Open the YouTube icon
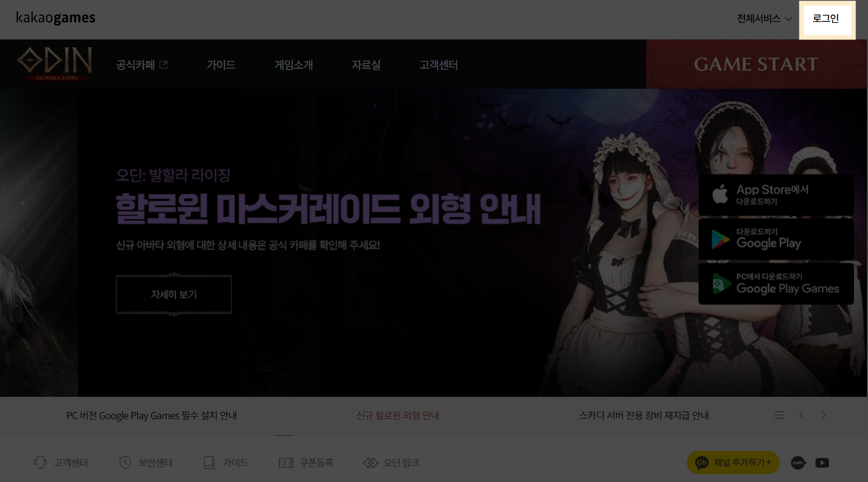The width and height of the screenshot is (868, 482). point(822,462)
